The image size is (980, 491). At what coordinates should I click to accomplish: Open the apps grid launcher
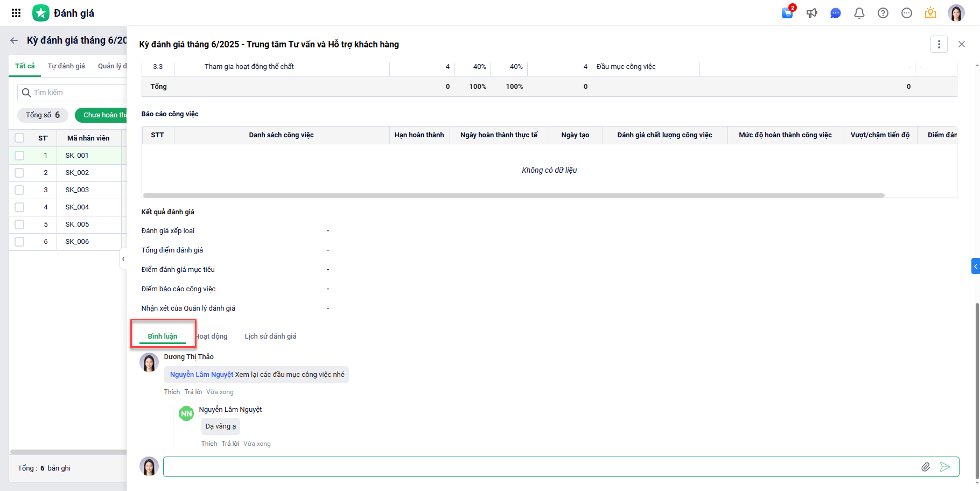click(x=16, y=13)
